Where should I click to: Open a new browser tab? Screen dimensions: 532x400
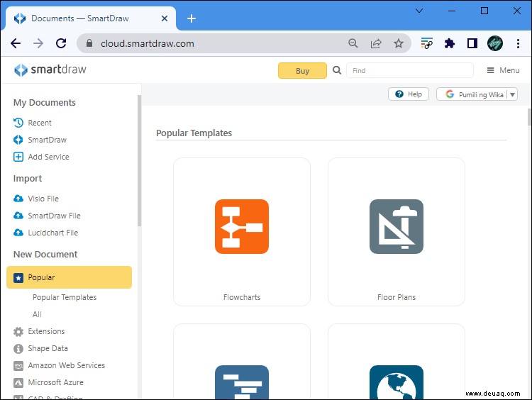(x=192, y=18)
